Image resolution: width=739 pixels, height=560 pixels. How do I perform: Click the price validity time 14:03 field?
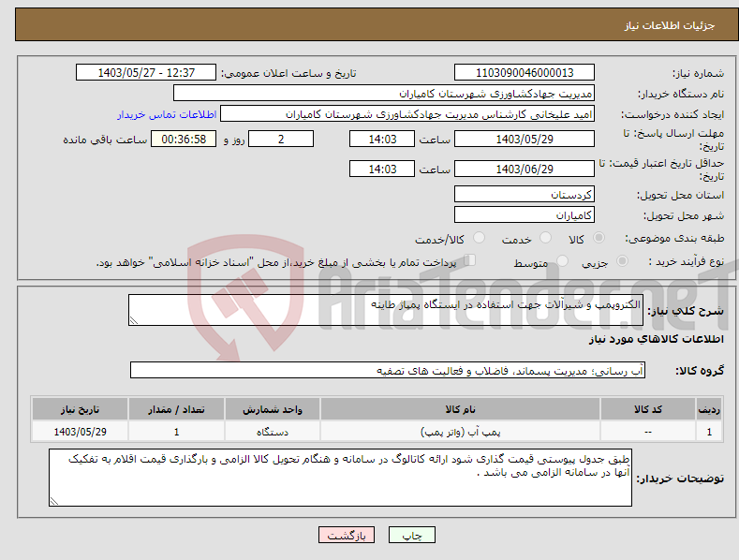coord(382,169)
